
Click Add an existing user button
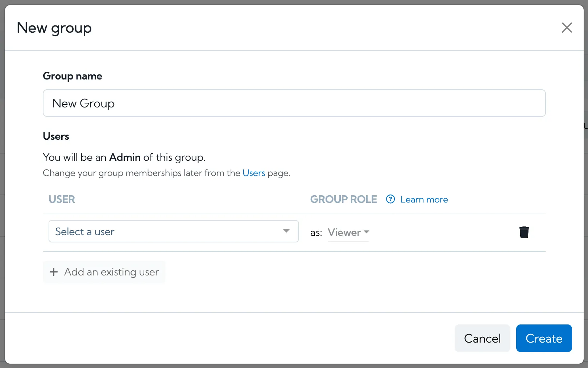104,272
